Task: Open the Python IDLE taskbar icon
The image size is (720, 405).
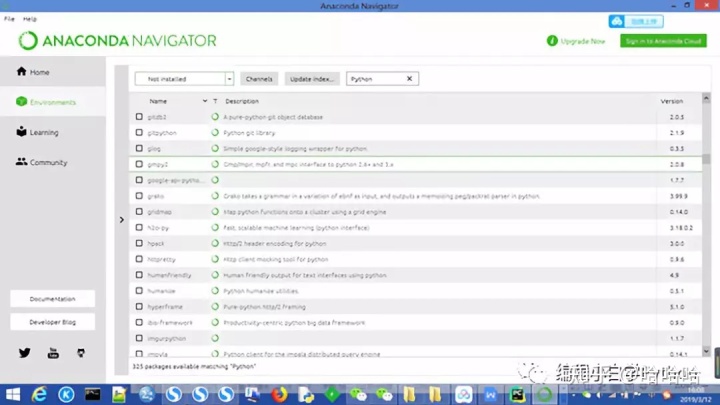Action: click(x=306, y=394)
